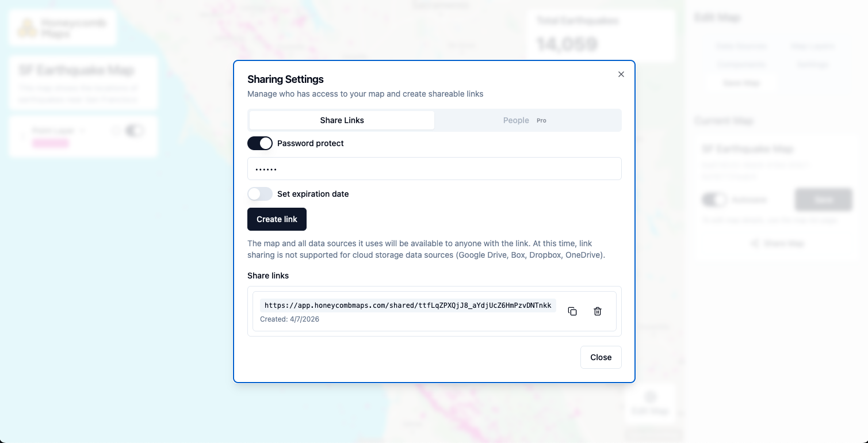The height and width of the screenshot is (443, 868).
Task: Enable the Set expiration date toggle
Action: (x=260, y=194)
